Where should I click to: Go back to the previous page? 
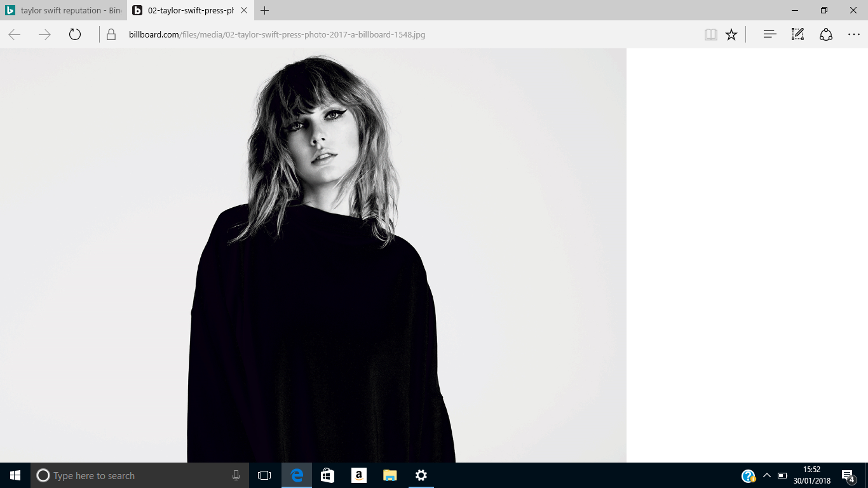pyautogui.click(x=15, y=35)
